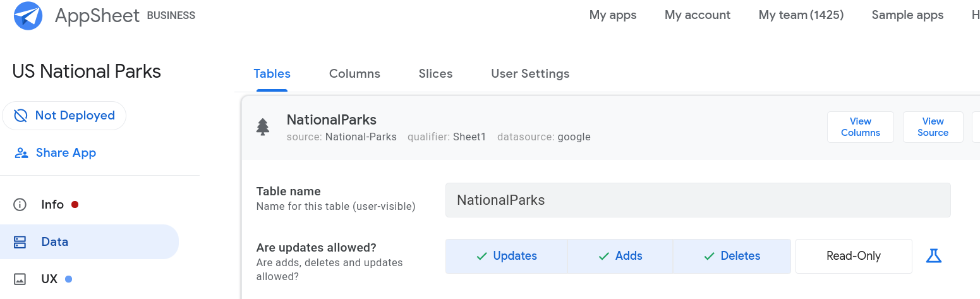
Task: Click the US National Parks app title
Action: click(87, 71)
